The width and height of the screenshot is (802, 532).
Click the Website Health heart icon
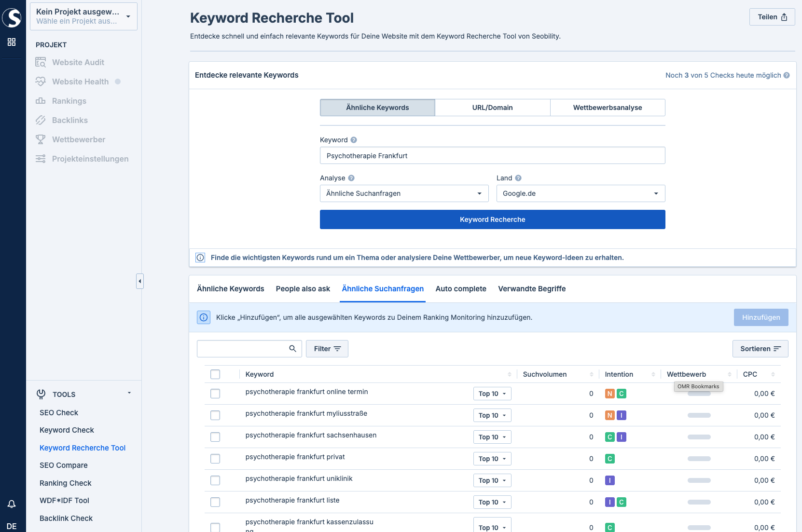[x=41, y=82]
